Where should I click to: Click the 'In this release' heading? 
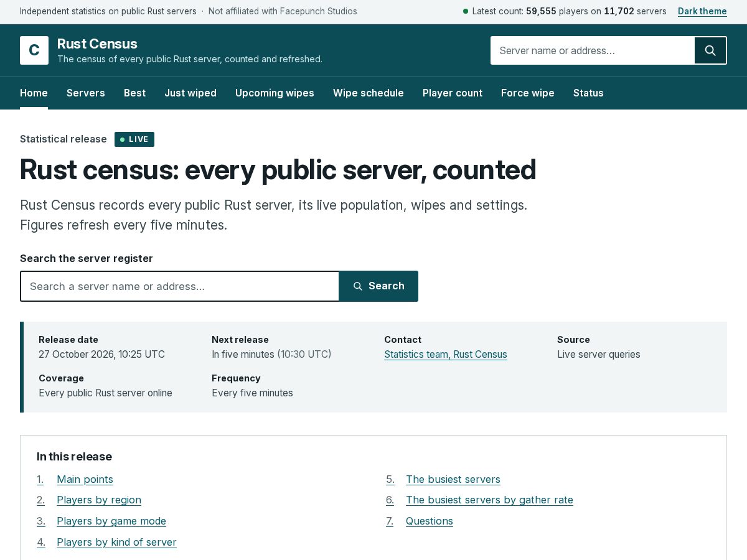pos(74,457)
